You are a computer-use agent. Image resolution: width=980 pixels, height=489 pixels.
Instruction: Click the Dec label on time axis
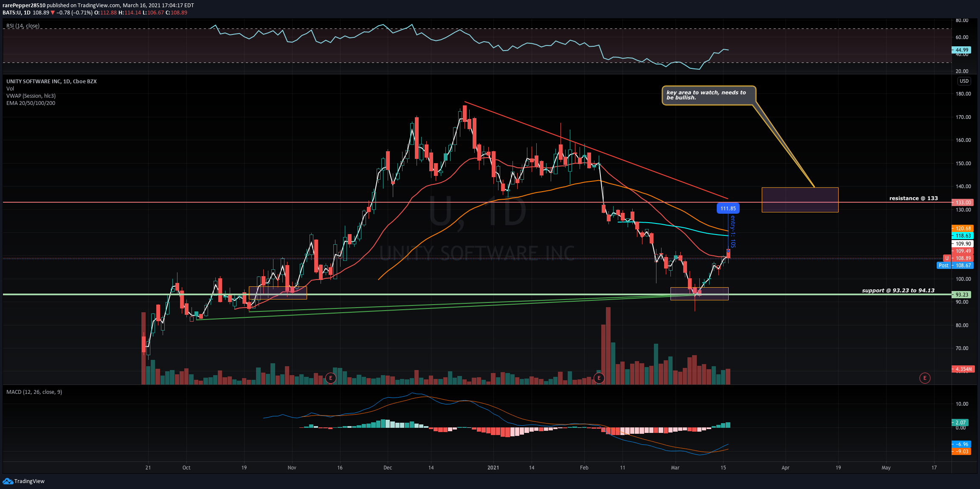pyautogui.click(x=388, y=468)
